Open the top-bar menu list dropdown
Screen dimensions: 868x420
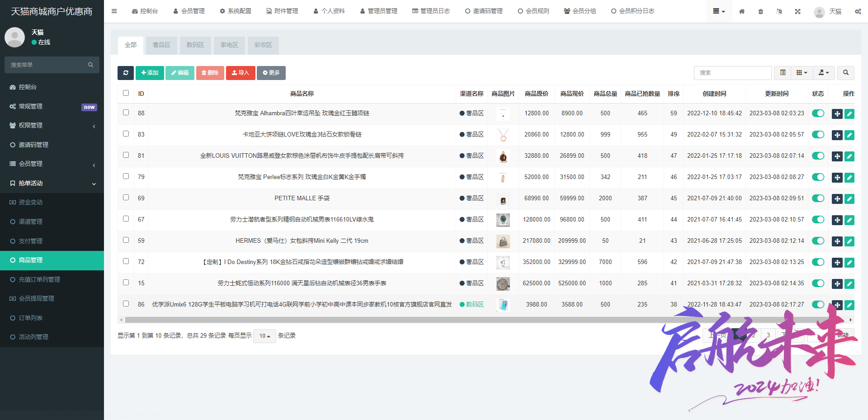click(x=719, y=11)
